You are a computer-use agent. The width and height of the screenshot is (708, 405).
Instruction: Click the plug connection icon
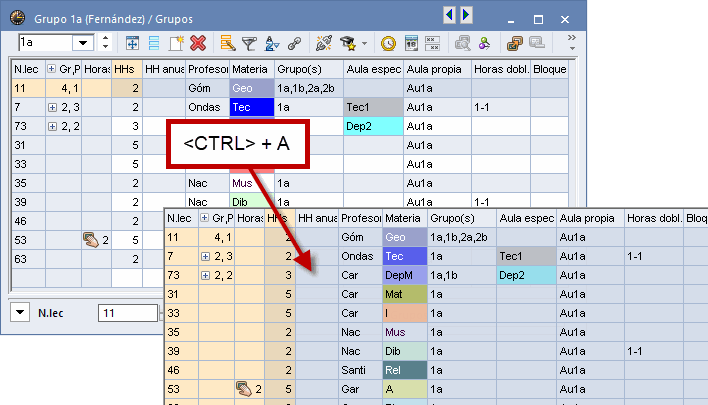click(324, 43)
